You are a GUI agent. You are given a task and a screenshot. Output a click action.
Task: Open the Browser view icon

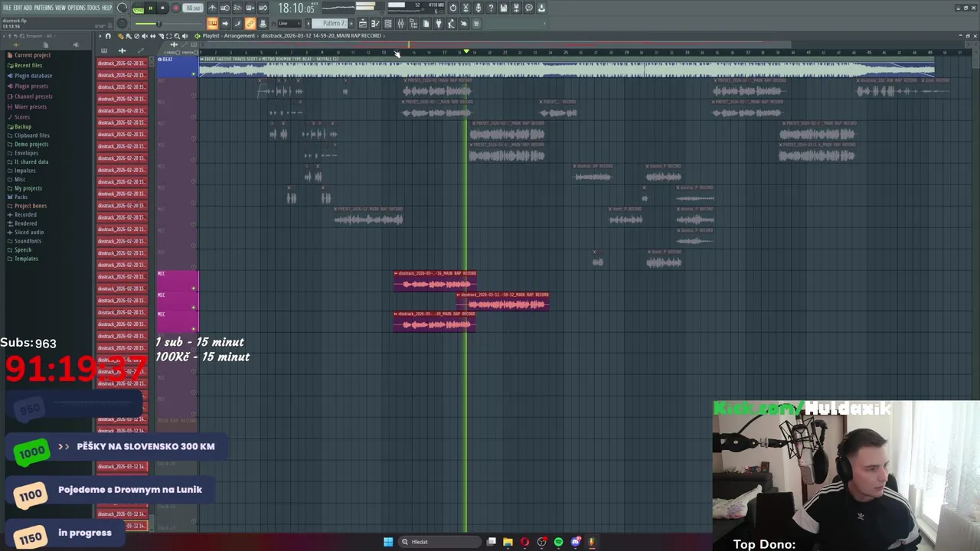pyautogui.click(x=413, y=24)
